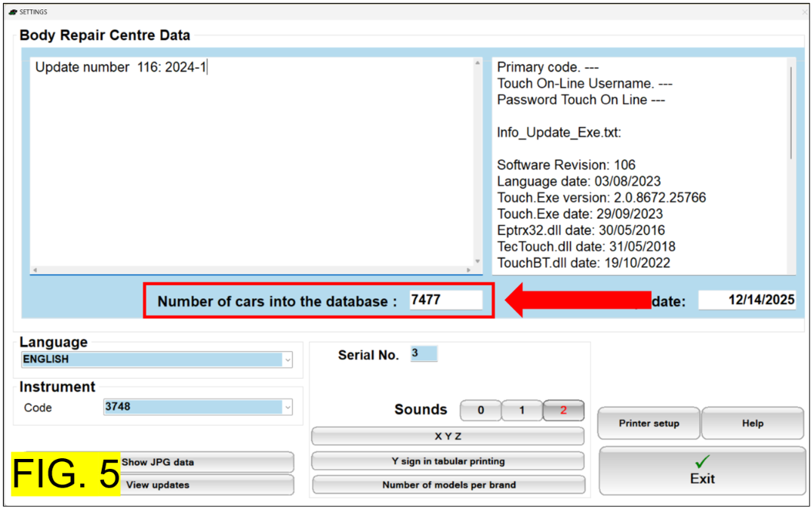Click the SETTINGS window title icon

pos(13,12)
